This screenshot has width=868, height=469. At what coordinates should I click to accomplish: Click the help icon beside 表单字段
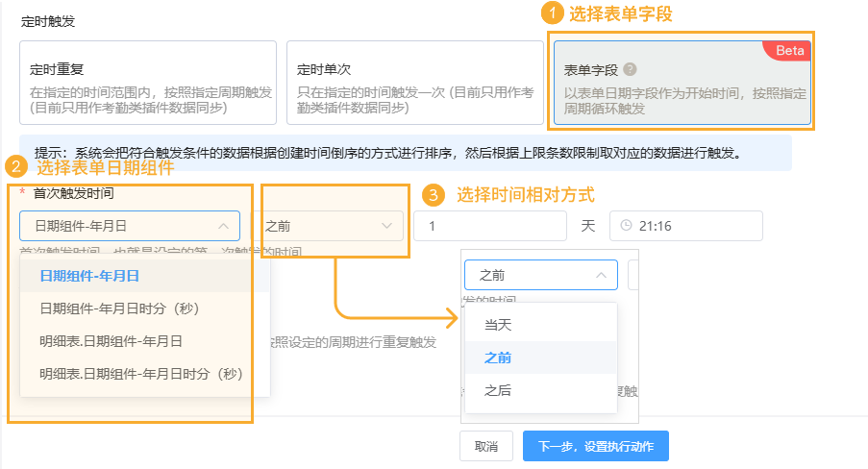coord(630,69)
